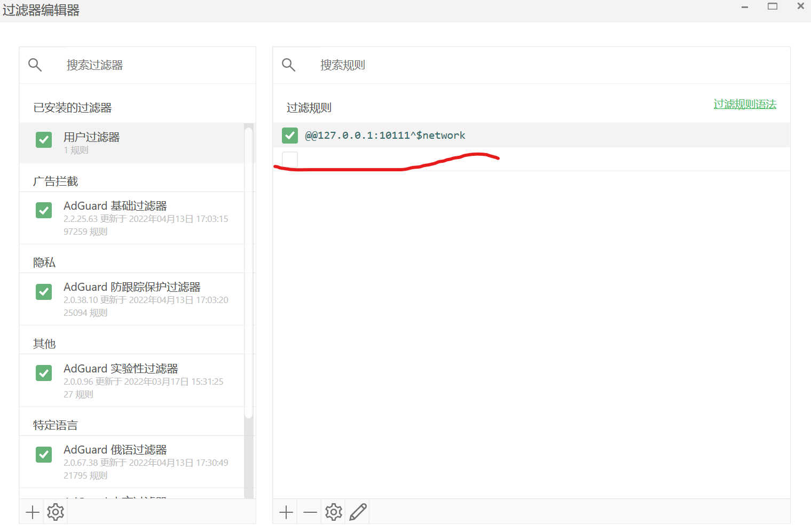Open the filter settings gear icon

pyautogui.click(x=55, y=512)
